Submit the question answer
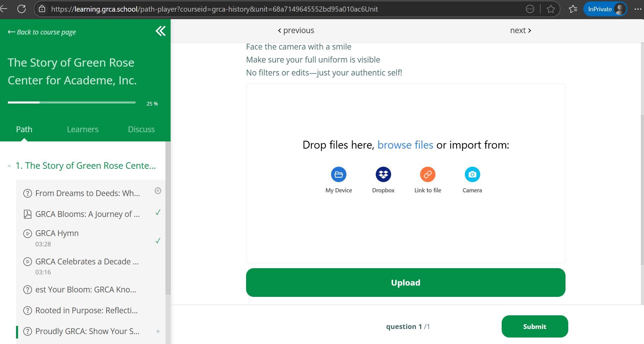This screenshot has width=644, height=344. pyautogui.click(x=534, y=327)
